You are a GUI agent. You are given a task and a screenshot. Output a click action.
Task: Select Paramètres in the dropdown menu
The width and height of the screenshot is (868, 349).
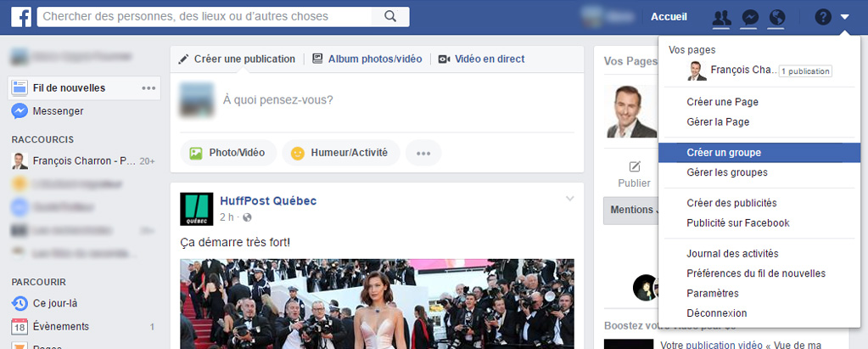tap(713, 293)
